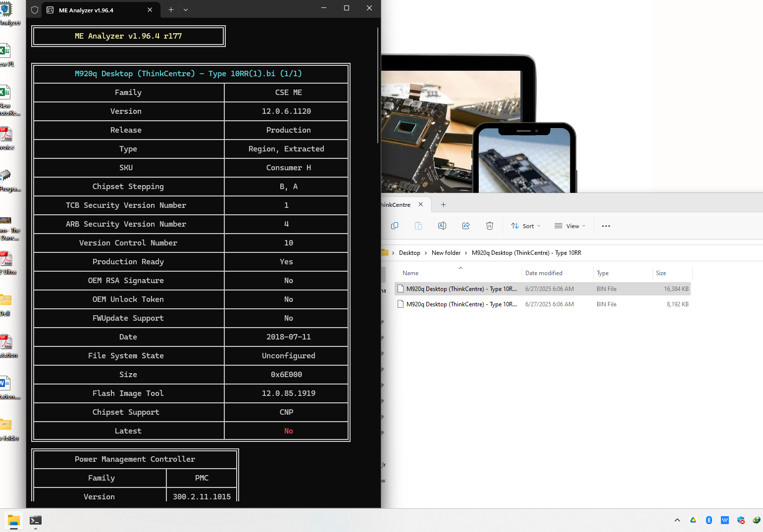Screen dimensions: 763x532
Task: Expand the chevron before Desktop in breadcrumb
Action: 393,253
